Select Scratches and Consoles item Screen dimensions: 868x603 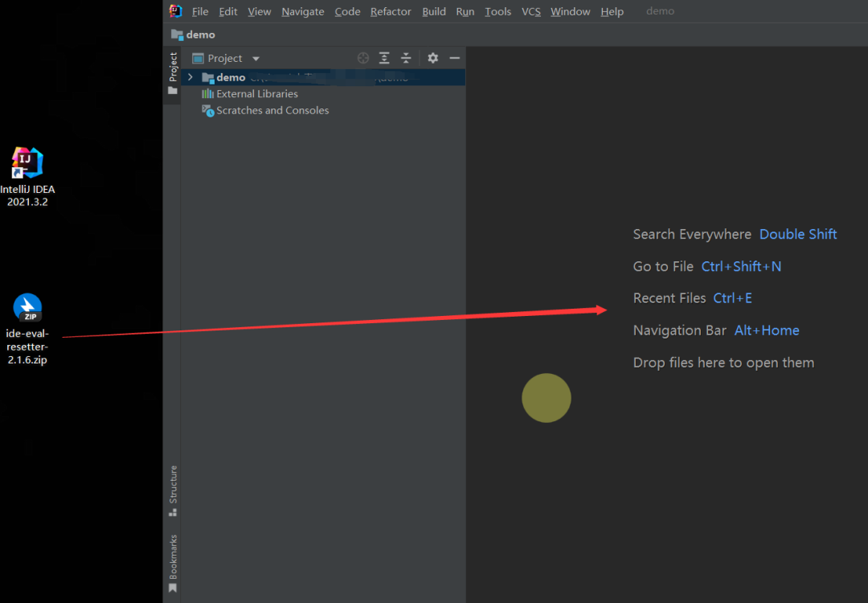[272, 111]
